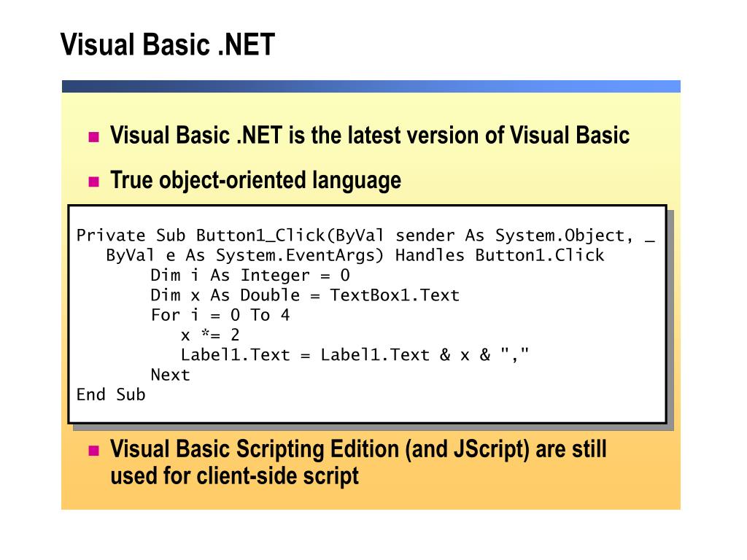The width and height of the screenshot is (747, 560).
Task: Click the code line starting 'Private Sub Button1_Click'
Action: click(365, 236)
